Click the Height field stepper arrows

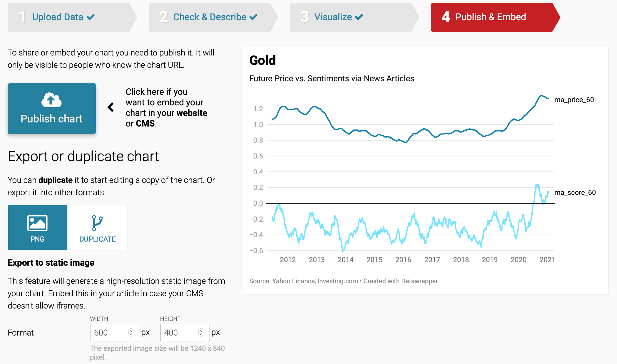201,332
